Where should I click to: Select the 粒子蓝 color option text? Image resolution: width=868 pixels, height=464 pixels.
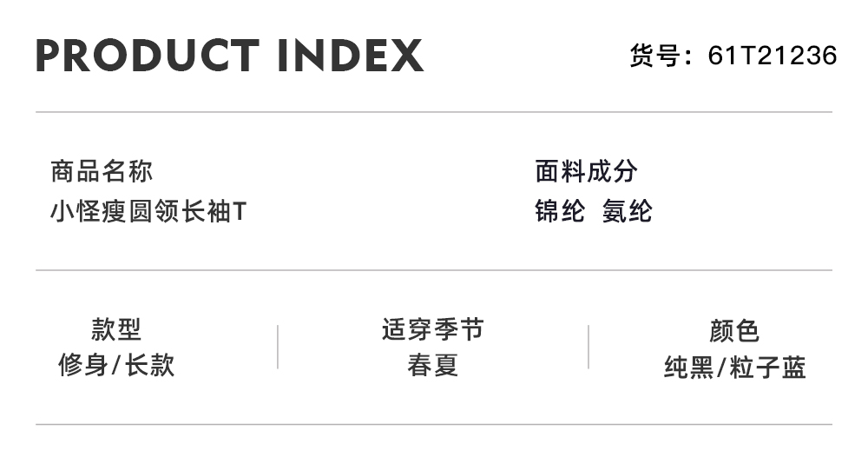click(x=768, y=368)
